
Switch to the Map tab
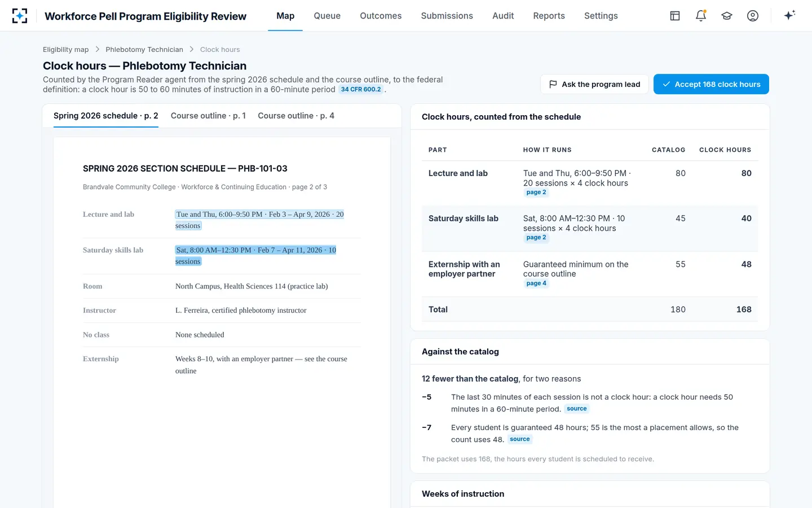285,16
